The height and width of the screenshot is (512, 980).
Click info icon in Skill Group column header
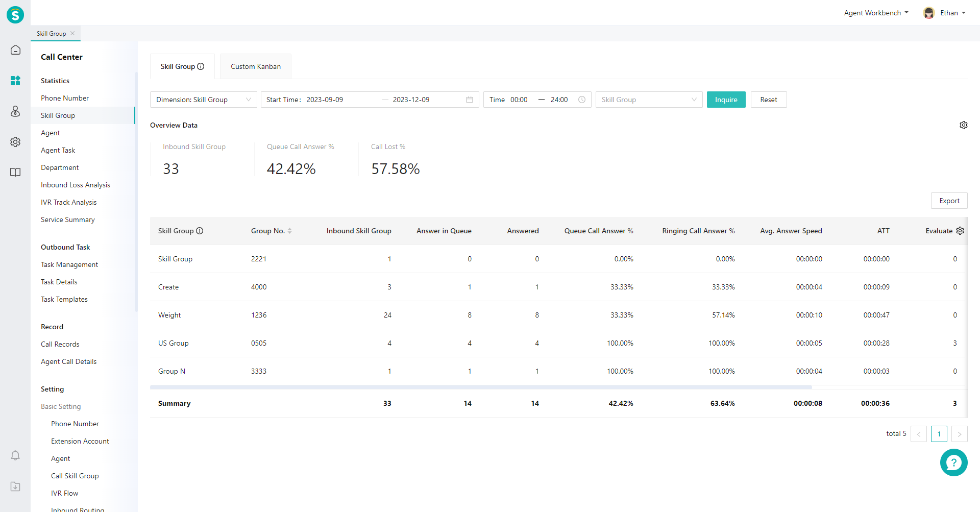click(x=200, y=231)
